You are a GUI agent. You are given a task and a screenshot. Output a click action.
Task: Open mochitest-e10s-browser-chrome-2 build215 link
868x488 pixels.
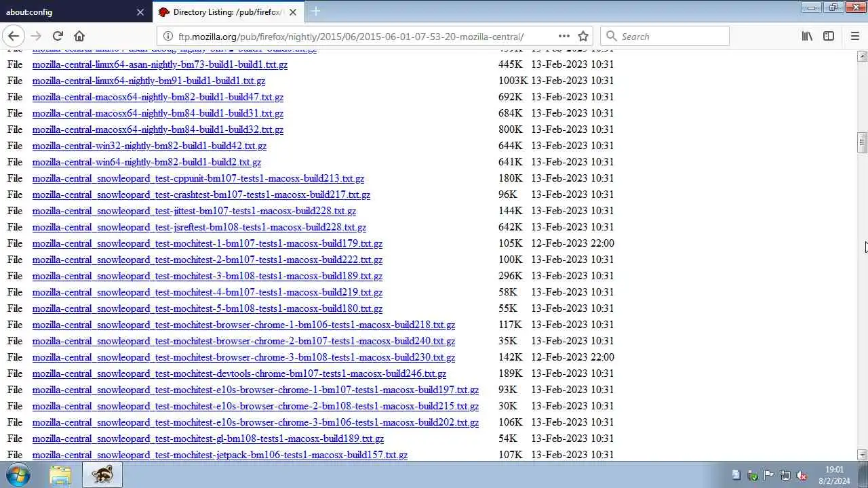pos(256,406)
